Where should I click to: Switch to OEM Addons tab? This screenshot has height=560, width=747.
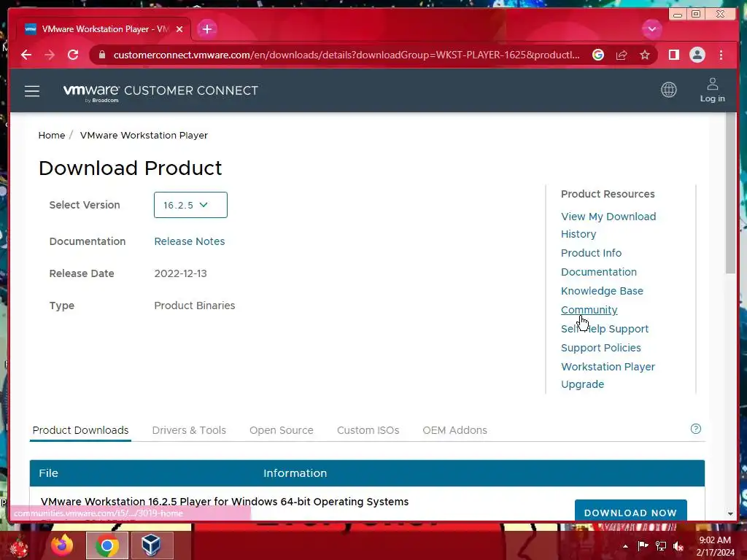pos(454,430)
